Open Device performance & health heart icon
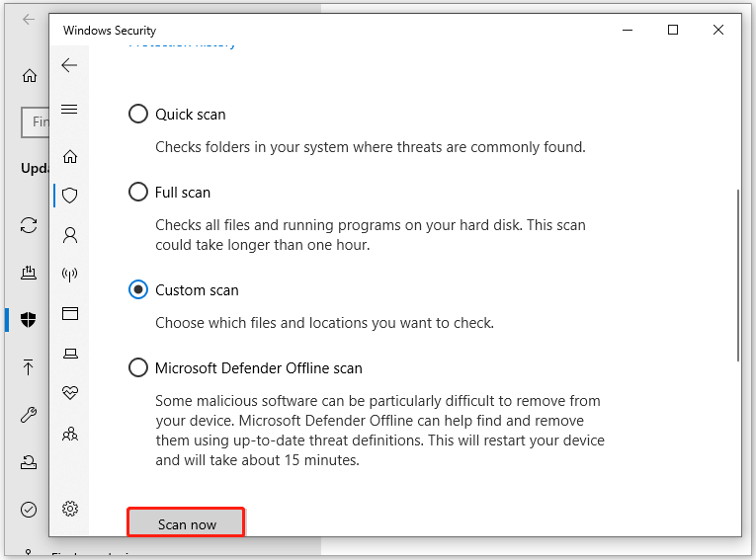This screenshot has width=756, height=560. 69,392
